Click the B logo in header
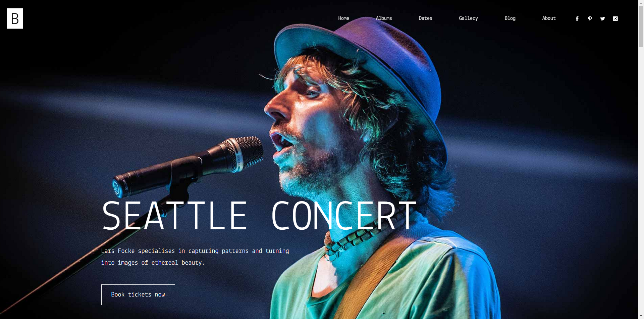Viewport: 644px width, 319px height. tap(15, 18)
